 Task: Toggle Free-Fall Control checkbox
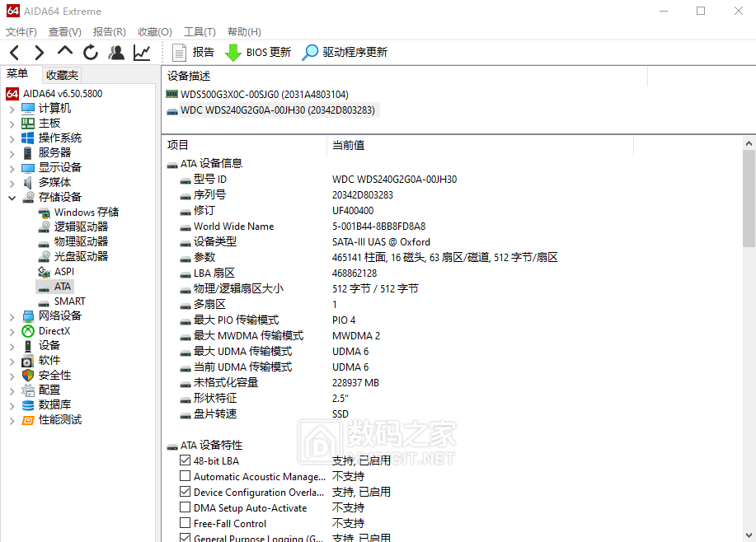click(x=185, y=523)
